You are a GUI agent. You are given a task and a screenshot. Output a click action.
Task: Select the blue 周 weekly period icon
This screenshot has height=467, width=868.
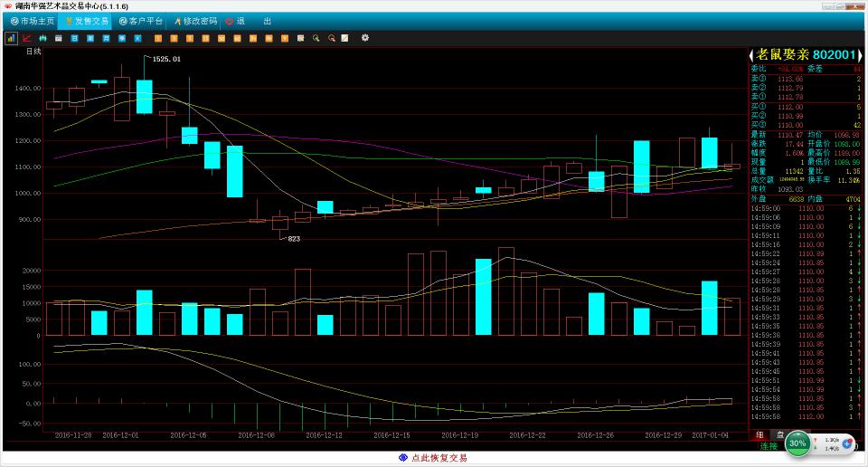(90, 38)
